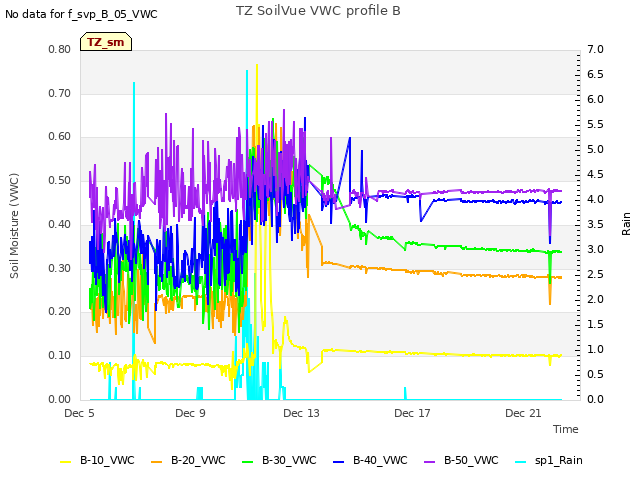
Task: Toggle the B-30_VWC legend entry
Action: point(279,460)
